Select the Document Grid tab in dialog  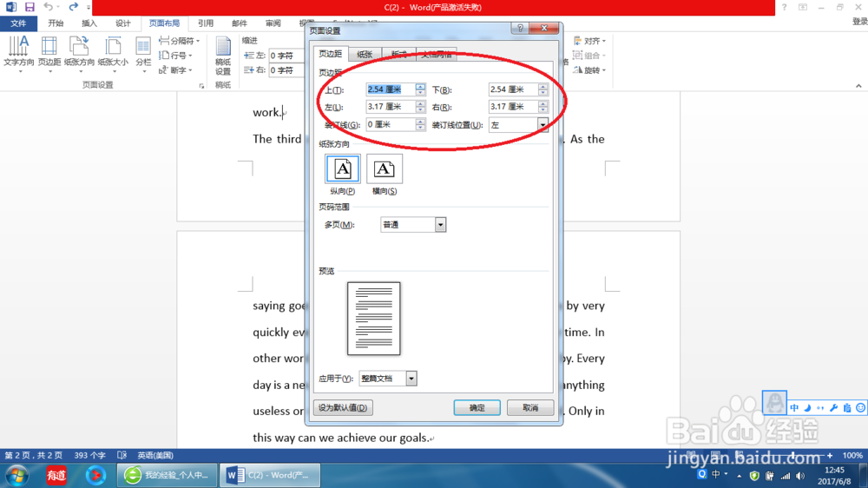point(437,55)
